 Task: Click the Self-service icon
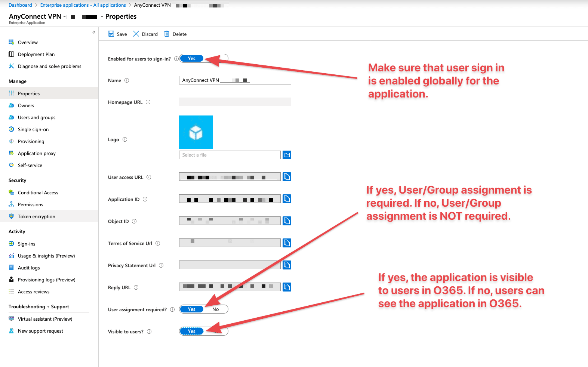point(11,165)
